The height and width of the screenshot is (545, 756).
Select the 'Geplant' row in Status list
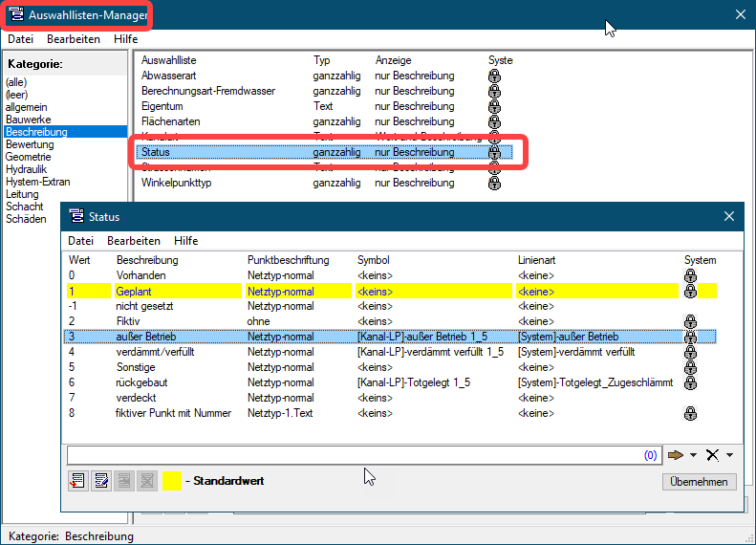(x=134, y=291)
